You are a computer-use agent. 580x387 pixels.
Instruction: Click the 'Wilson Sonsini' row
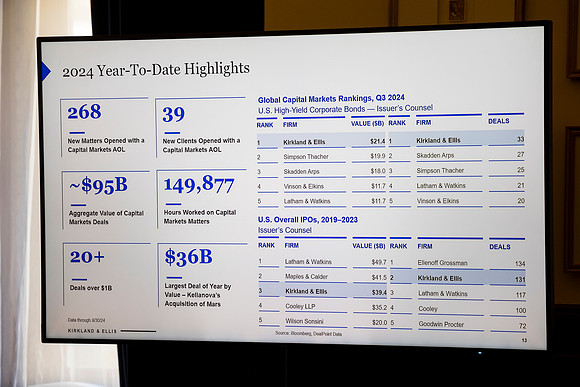[x=304, y=321]
